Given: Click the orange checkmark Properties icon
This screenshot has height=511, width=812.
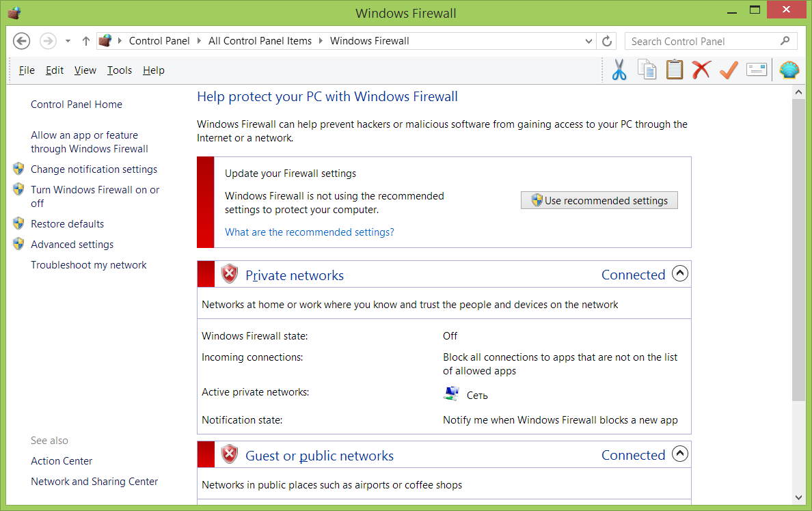Looking at the screenshot, I should click(x=729, y=70).
